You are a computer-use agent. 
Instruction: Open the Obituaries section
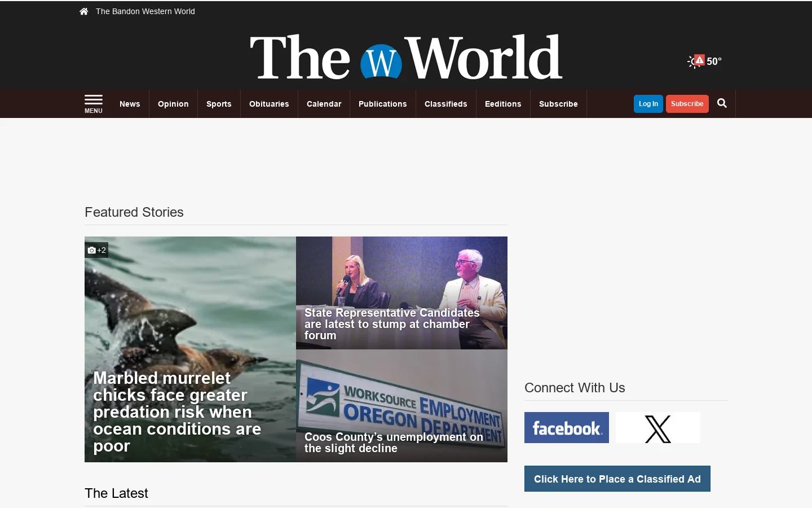coord(269,104)
